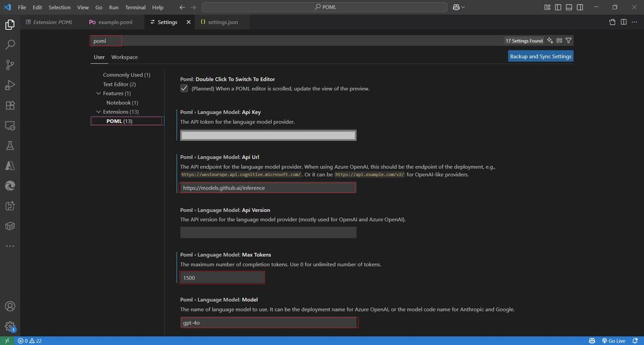Navigate back with the left arrow
The height and width of the screenshot is (345, 644).
click(x=182, y=7)
